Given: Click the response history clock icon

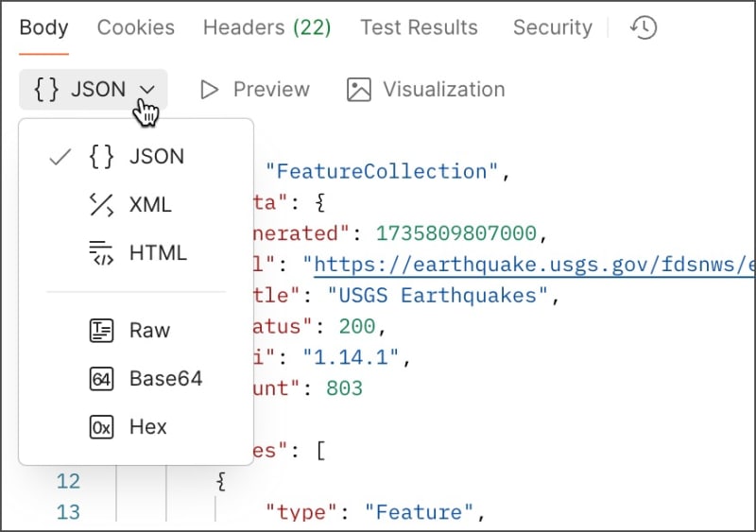Looking at the screenshot, I should pos(644,27).
